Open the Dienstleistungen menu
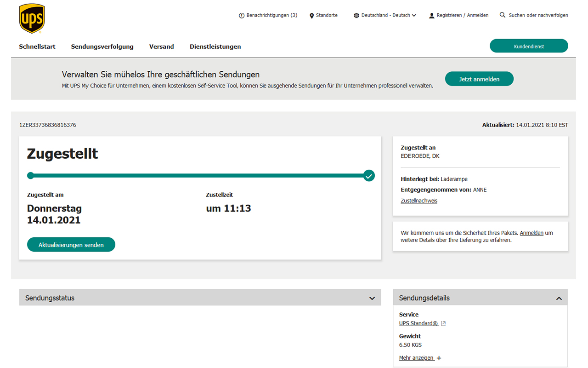This screenshot has width=588, height=368. pyautogui.click(x=215, y=46)
